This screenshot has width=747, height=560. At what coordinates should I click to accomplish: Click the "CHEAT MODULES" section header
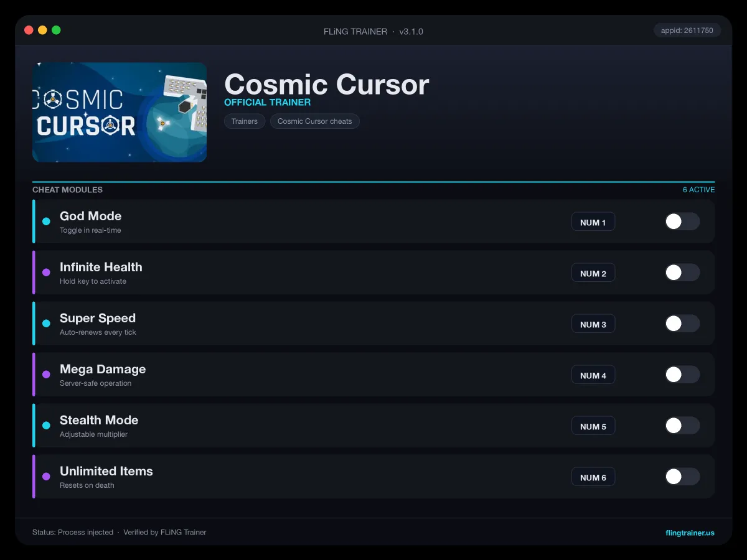tap(67, 190)
